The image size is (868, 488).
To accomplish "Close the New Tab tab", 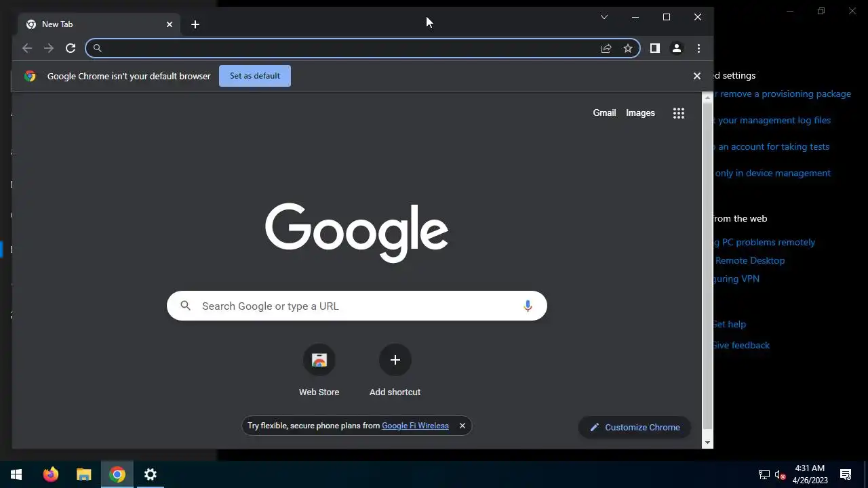I will (x=170, y=24).
